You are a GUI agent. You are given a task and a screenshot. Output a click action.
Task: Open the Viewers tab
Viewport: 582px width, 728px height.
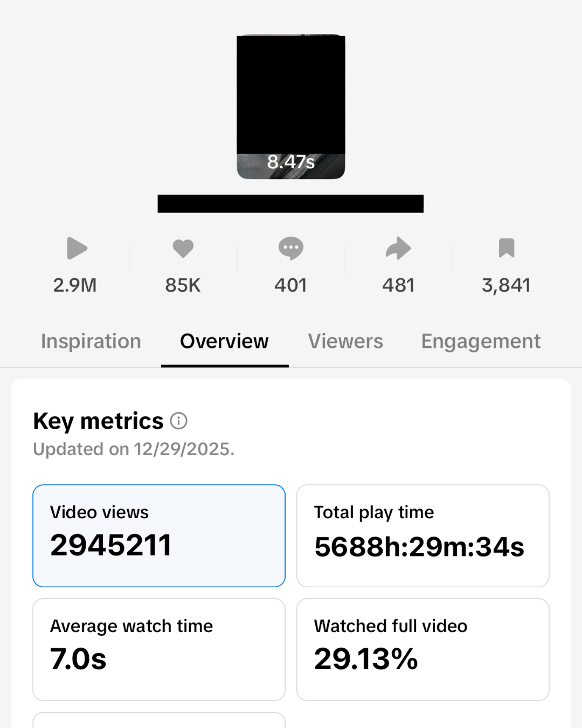(x=345, y=341)
